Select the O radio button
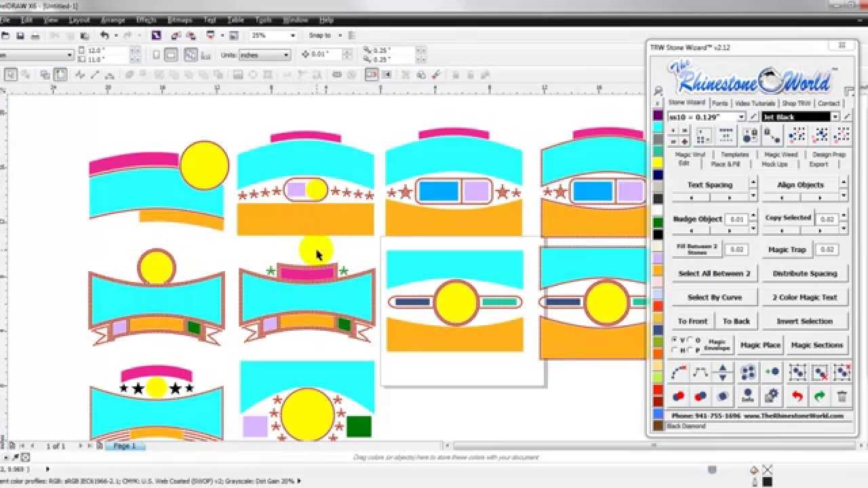This screenshot has height=488, width=868. click(690, 340)
